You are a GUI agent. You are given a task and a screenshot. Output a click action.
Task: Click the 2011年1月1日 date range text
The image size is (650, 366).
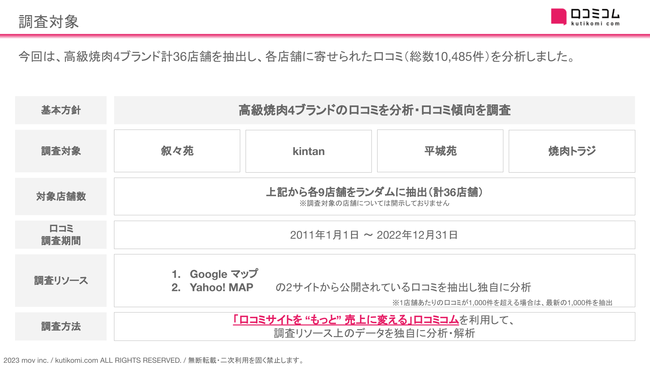coord(374,235)
